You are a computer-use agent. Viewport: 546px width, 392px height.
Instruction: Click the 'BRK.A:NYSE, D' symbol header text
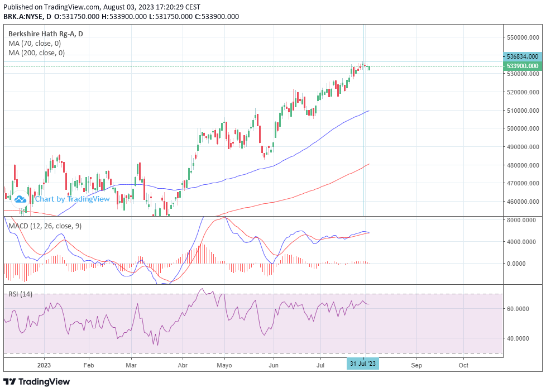coord(27,16)
